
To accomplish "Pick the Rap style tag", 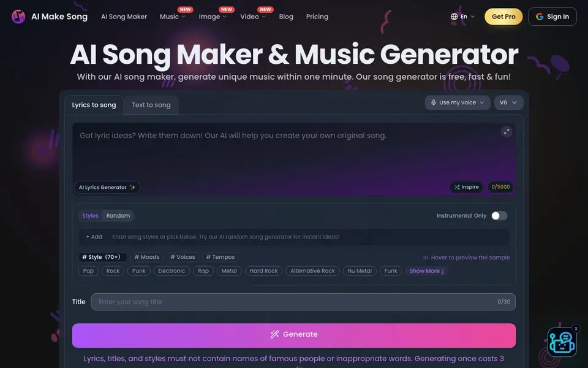I will [203, 270].
